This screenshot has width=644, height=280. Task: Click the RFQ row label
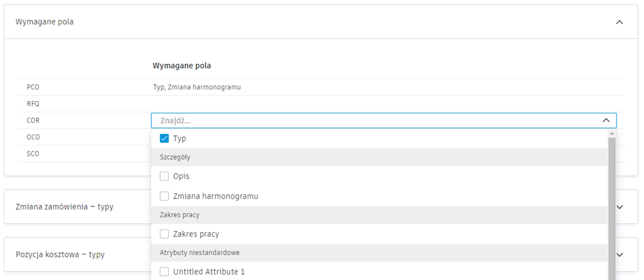[x=33, y=104]
